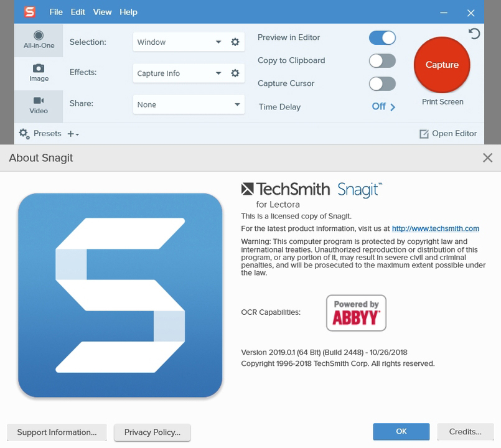This screenshot has width=501, height=448.
Task: Click the OCR Capabilities label
Action: 271,312
